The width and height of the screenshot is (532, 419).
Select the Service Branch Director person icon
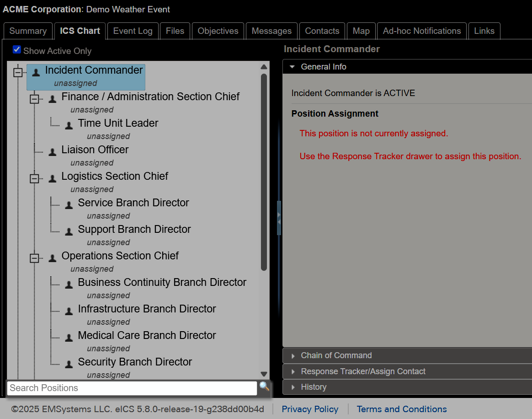coord(69,204)
